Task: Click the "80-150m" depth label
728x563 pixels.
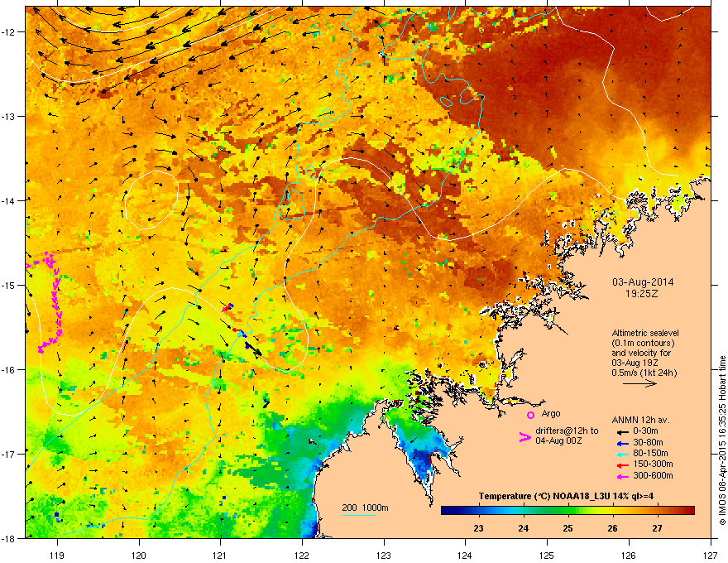Action: [650, 454]
